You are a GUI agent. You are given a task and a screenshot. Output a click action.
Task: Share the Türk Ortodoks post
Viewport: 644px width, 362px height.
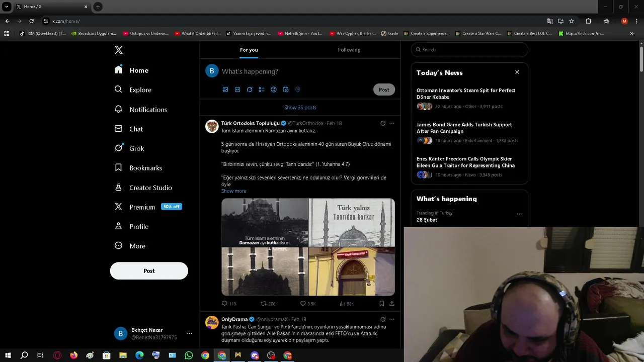click(x=392, y=304)
